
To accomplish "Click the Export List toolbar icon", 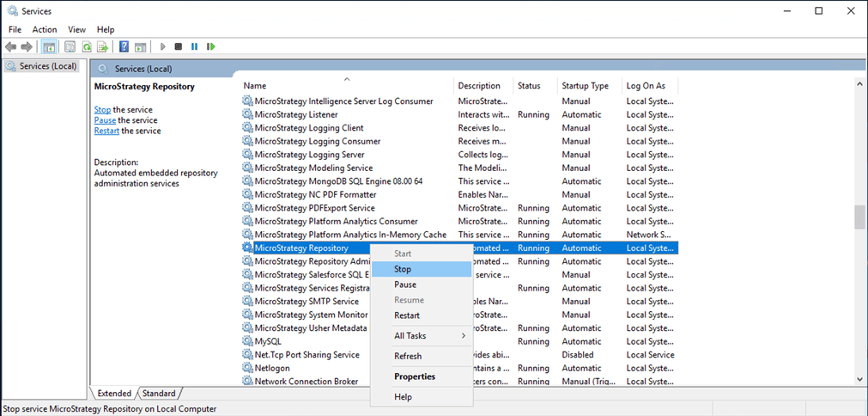I will click(x=102, y=47).
